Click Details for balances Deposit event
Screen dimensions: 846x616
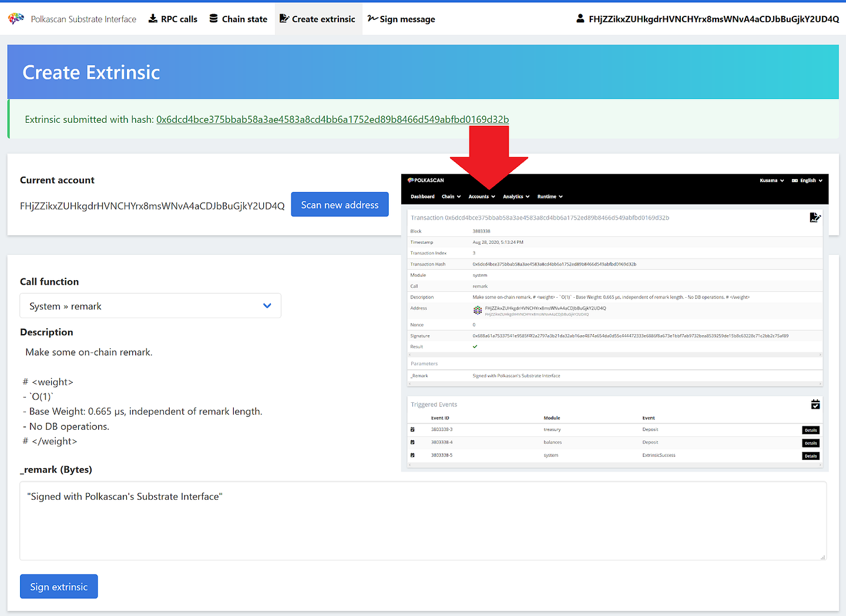click(x=811, y=443)
